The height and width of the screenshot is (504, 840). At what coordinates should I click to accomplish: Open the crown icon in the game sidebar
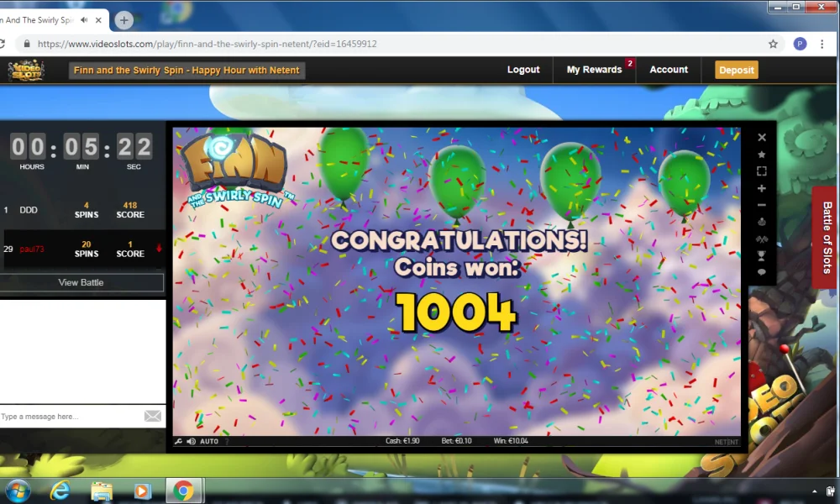[761, 222]
